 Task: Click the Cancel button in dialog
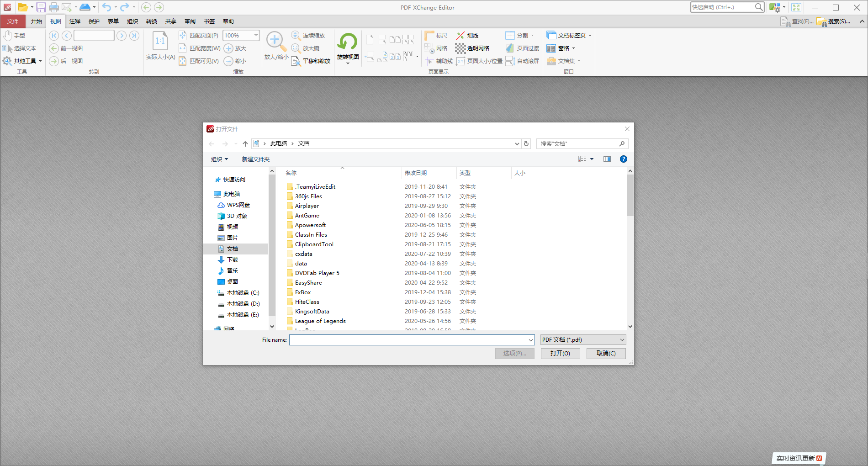[606, 353]
